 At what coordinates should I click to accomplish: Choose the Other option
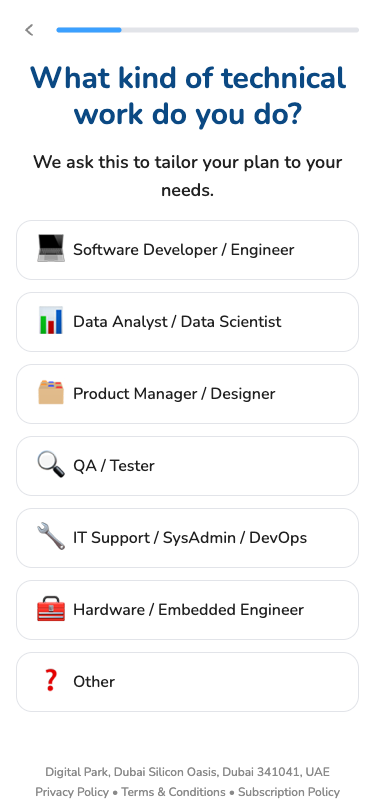(x=188, y=682)
